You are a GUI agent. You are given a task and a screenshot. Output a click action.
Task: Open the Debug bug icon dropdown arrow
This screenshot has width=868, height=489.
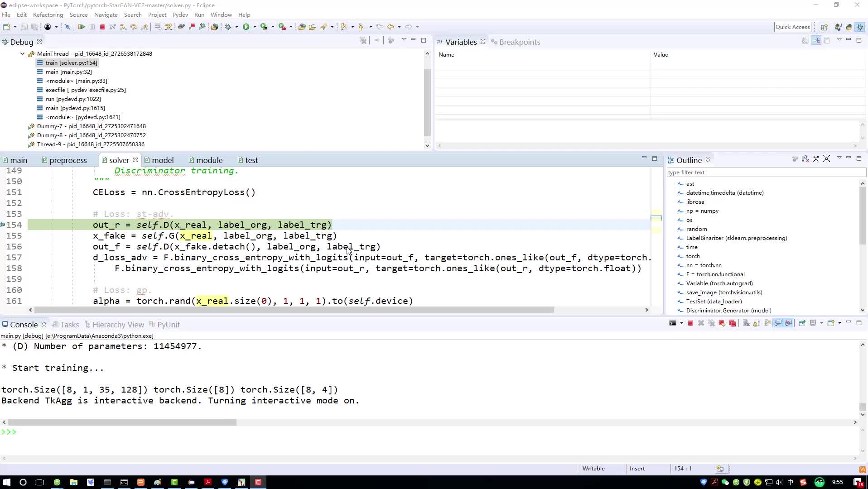click(x=236, y=27)
